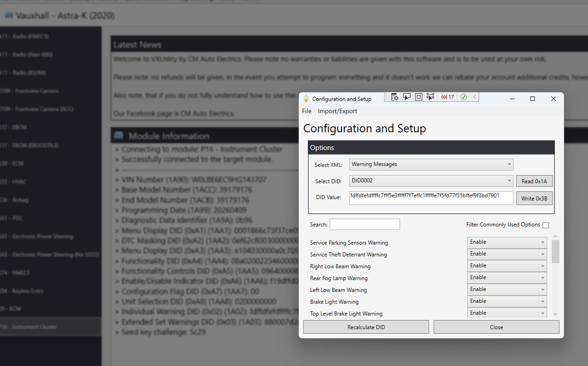
Task: Click into the DID Value text field
Action: click(431, 198)
